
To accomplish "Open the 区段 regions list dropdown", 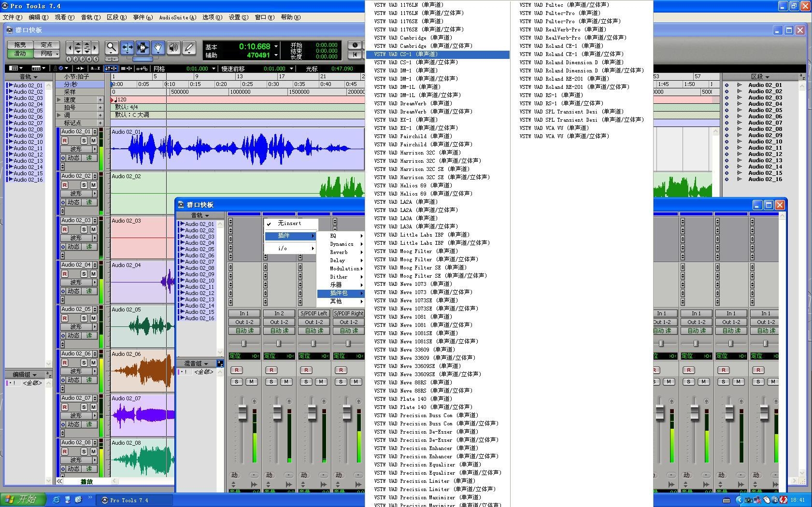I will [760, 77].
